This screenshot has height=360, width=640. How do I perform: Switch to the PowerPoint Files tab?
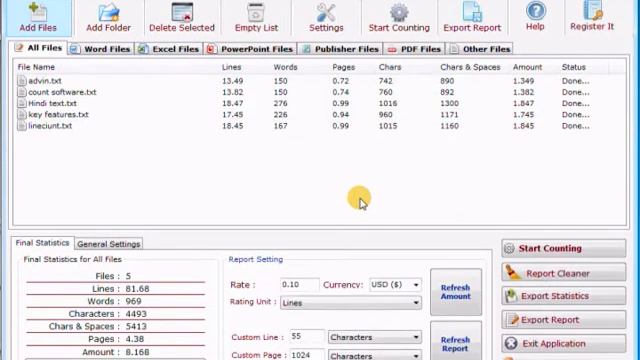click(250, 49)
